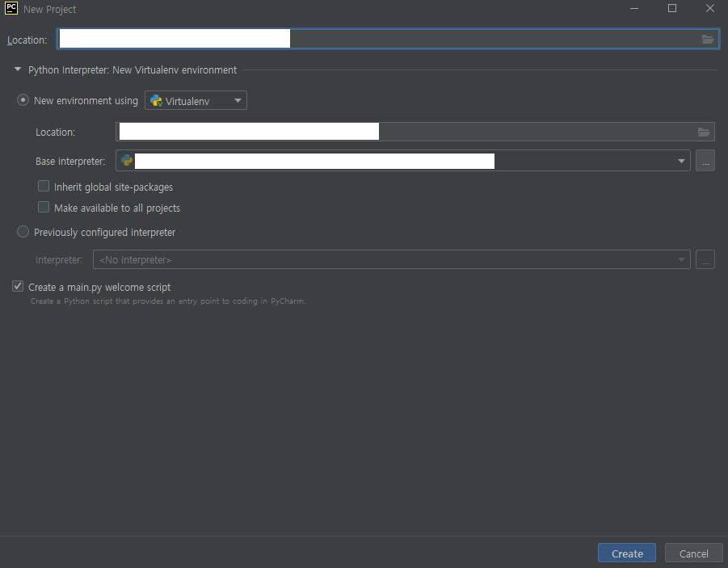Click Python Interpreter: New Virtualenv environment heading
Viewport: 728px width, 568px height.
pyautogui.click(x=133, y=70)
